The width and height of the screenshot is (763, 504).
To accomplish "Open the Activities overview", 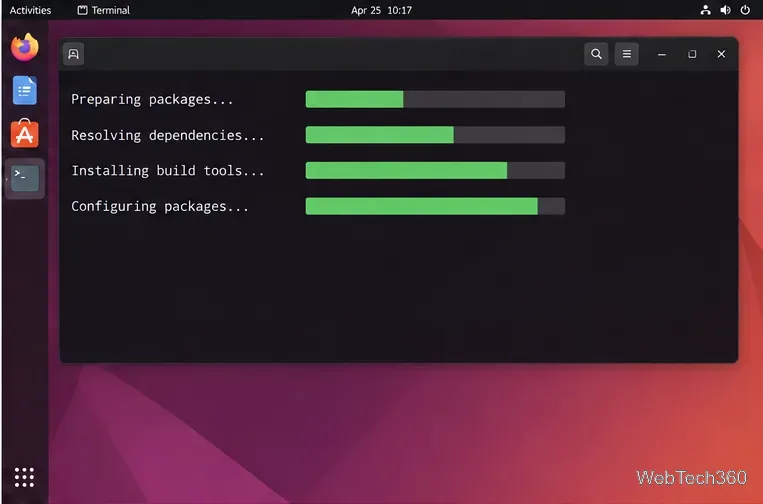I will (x=30, y=10).
